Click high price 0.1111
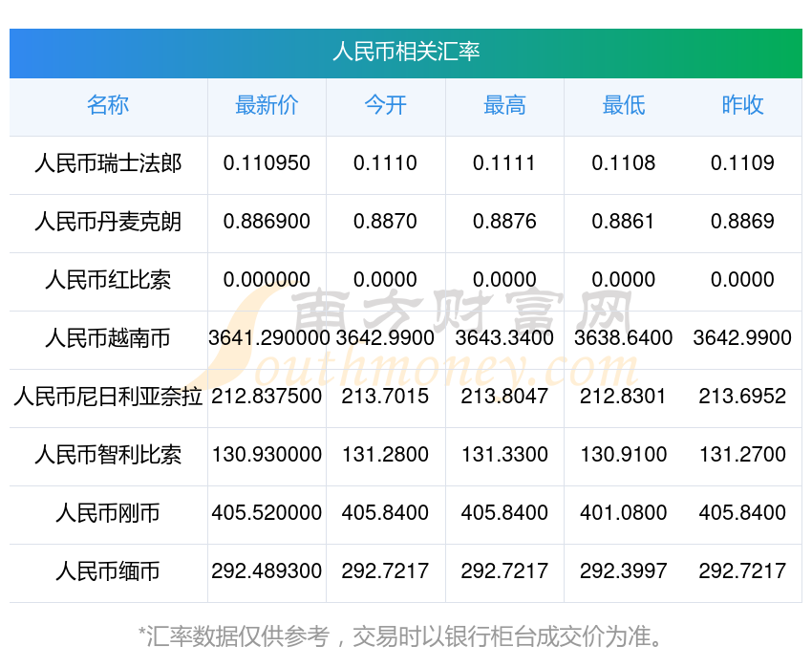The width and height of the screenshot is (812, 667). point(504,163)
